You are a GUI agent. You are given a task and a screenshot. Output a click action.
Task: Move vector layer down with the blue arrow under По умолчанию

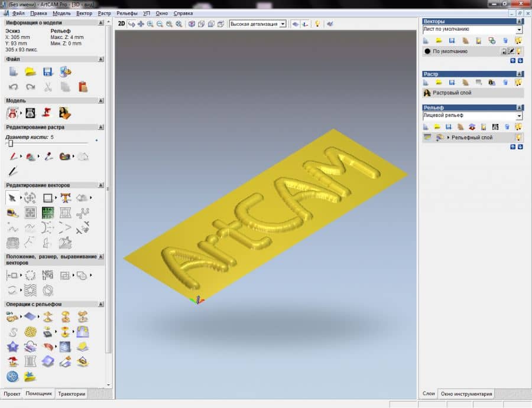point(520,61)
